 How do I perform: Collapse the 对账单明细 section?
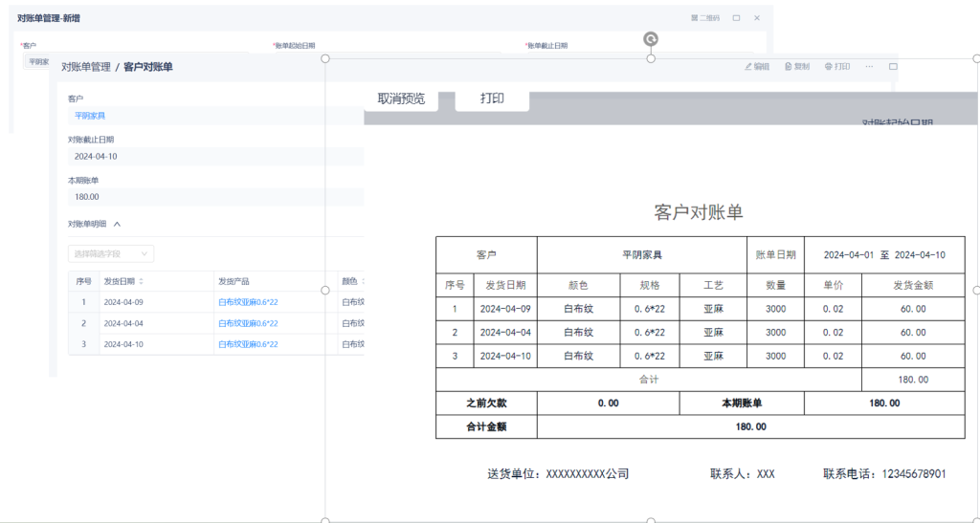[x=117, y=224]
